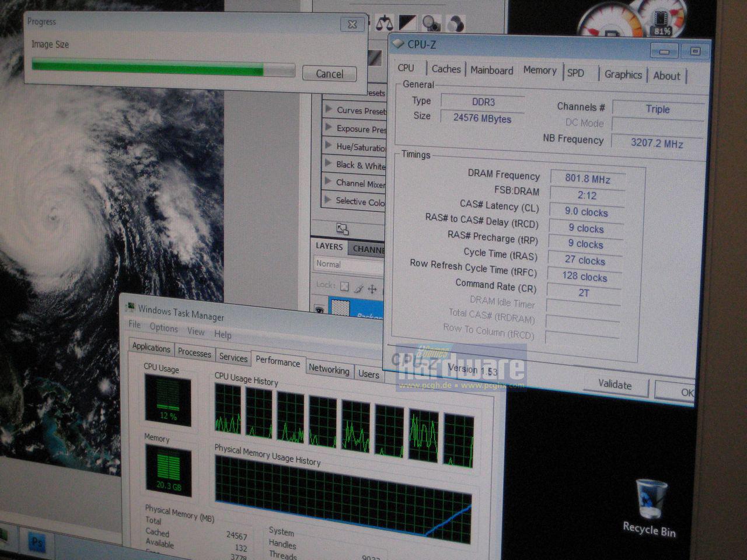Expand the Hue/Saturation Presets group
The height and width of the screenshot is (560, 747).
[x=329, y=146]
